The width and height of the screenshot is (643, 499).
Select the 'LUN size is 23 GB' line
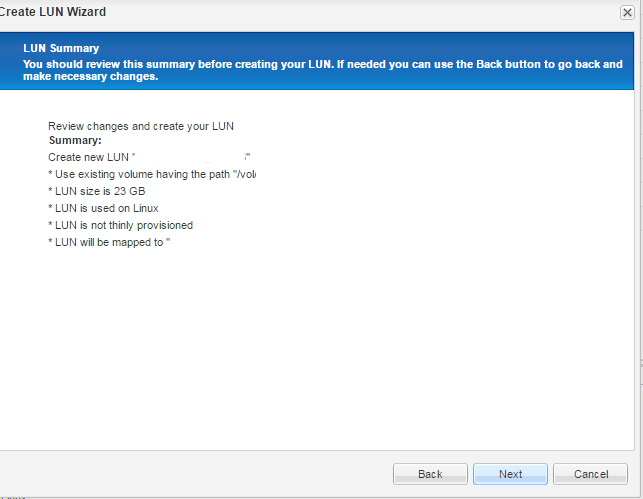click(x=97, y=191)
